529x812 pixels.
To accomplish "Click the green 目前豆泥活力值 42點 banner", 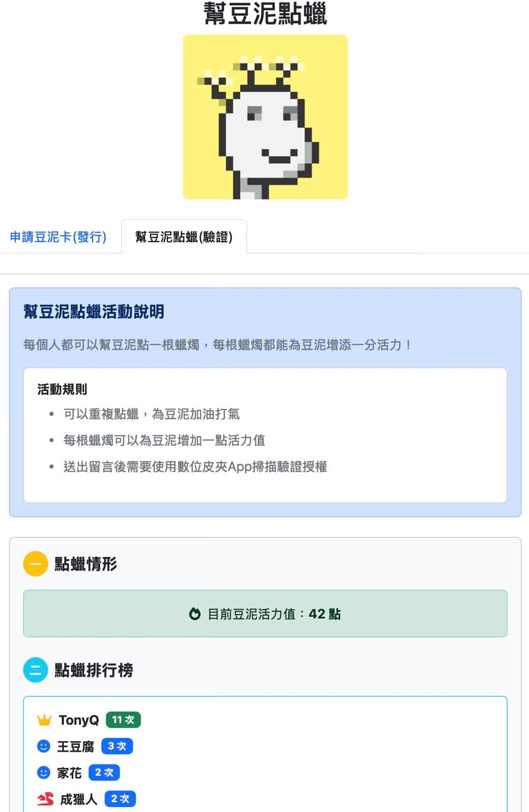I will tap(265, 614).
